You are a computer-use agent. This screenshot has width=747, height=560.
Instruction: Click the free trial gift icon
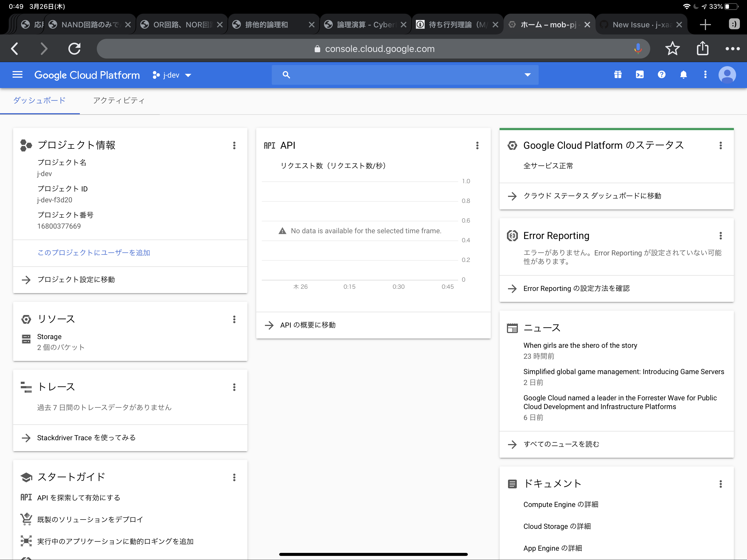pyautogui.click(x=618, y=75)
